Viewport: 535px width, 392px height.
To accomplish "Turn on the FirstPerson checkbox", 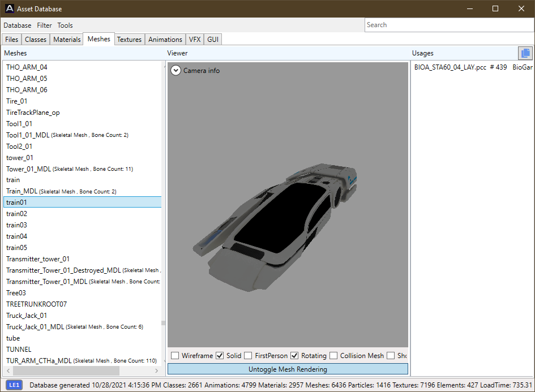I will tap(248, 356).
